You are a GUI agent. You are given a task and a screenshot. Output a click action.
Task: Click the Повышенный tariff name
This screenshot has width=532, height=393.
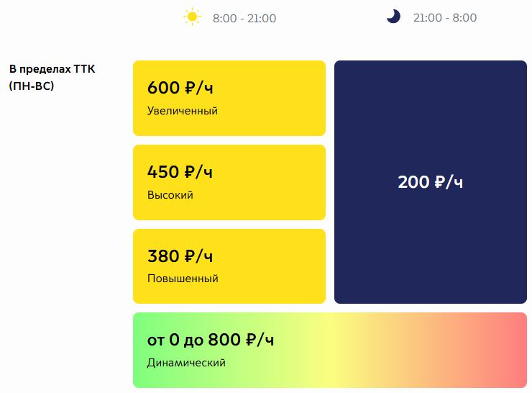pyautogui.click(x=183, y=279)
